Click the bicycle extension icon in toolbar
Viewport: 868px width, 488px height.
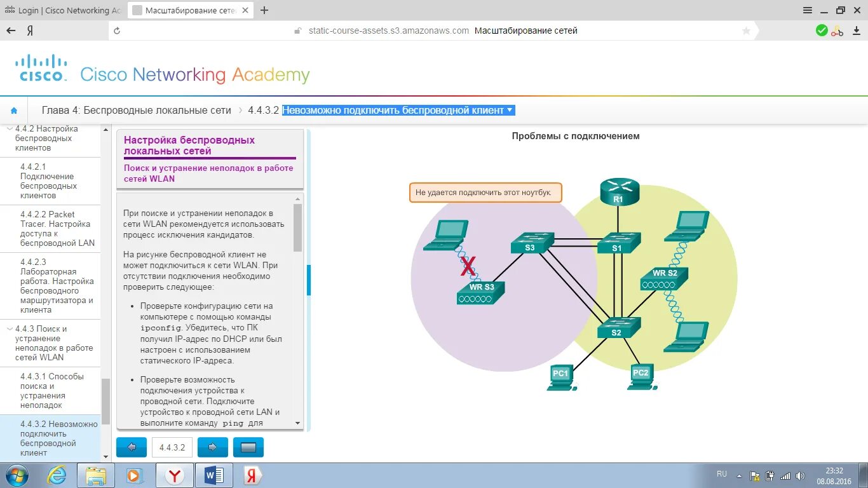click(x=837, y=30)
